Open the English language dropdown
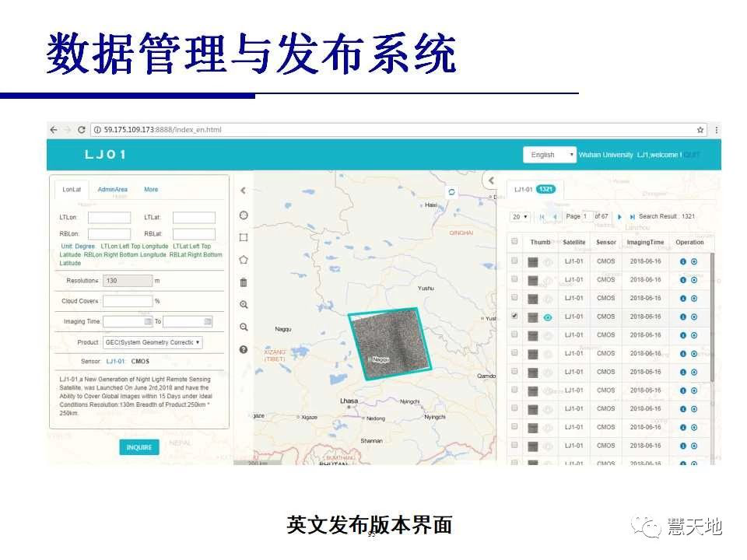The image size is (747, 560). 549,155
